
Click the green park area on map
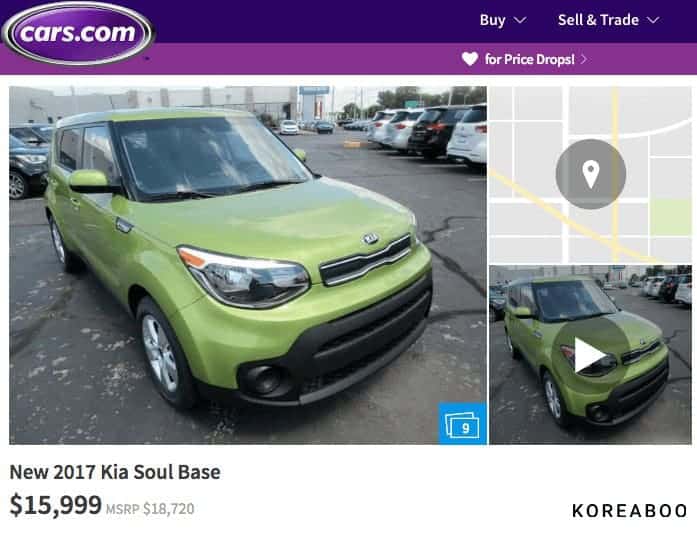671,217
